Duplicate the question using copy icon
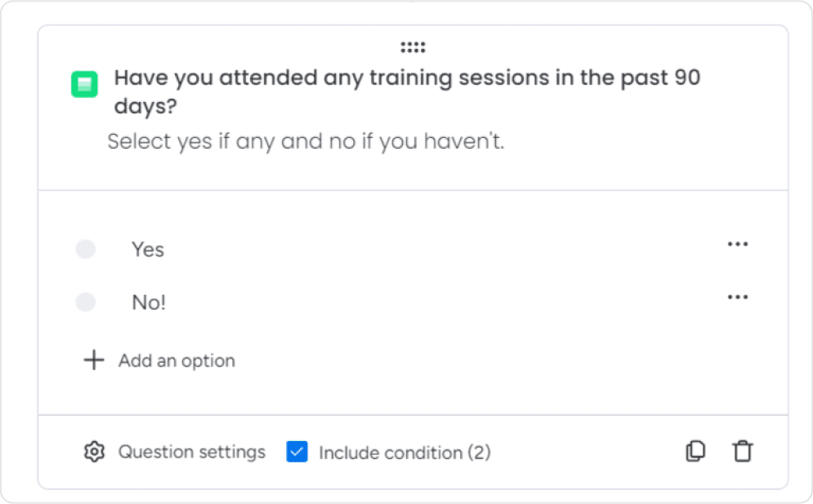The height and width of the screenshot is (504, 813). coord(696,451)
